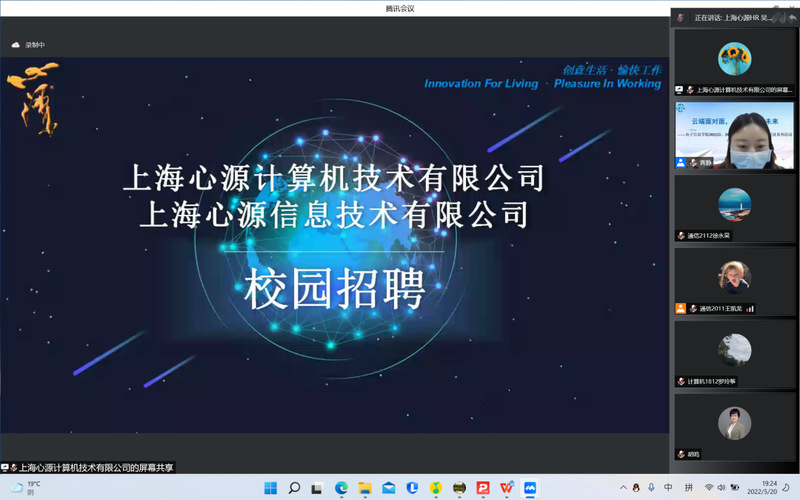The width and height of the screenshot is (800, 500).
Task: Open the Mail app from taskbar
Action: (388, 488)
